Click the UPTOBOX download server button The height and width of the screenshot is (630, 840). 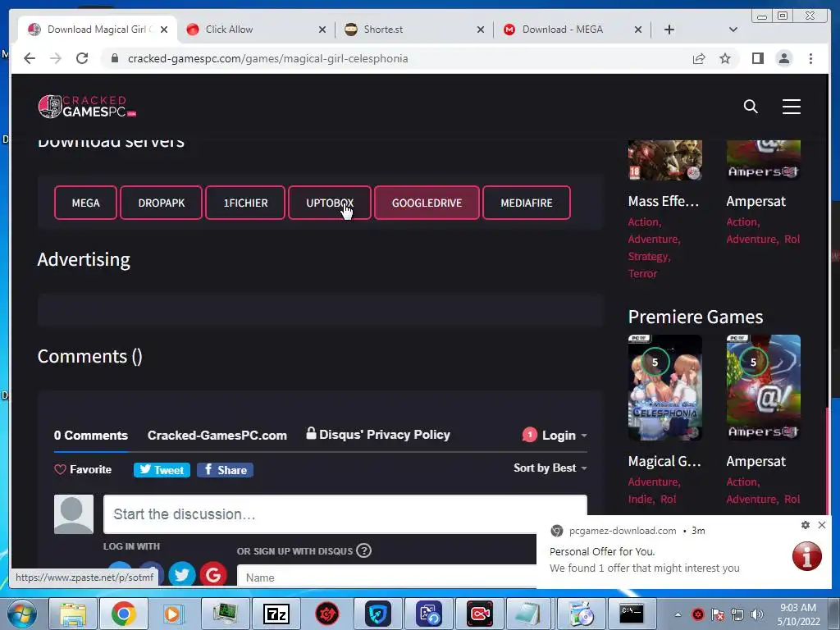[x=330, y=203]
